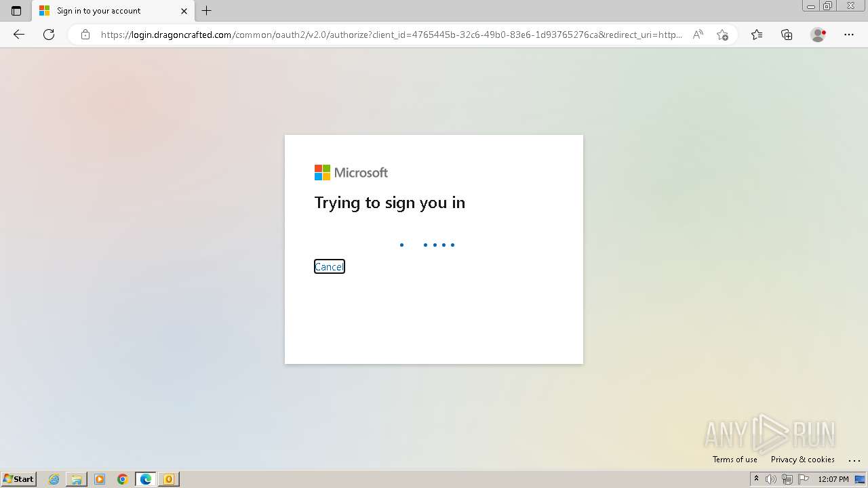Open the Terms of use link

[735, 460]
